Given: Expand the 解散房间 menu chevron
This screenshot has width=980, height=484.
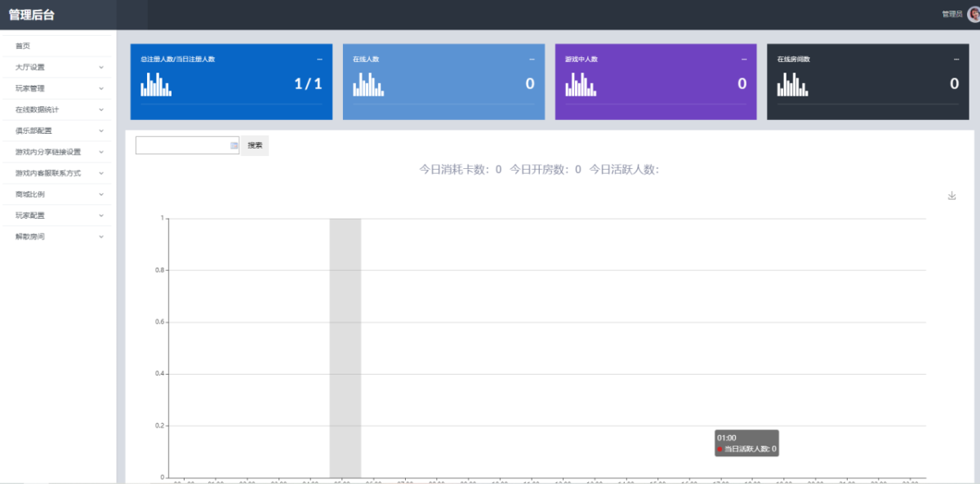Looking at the screenshot, I should pyautogui.click(x=101, y=237).
